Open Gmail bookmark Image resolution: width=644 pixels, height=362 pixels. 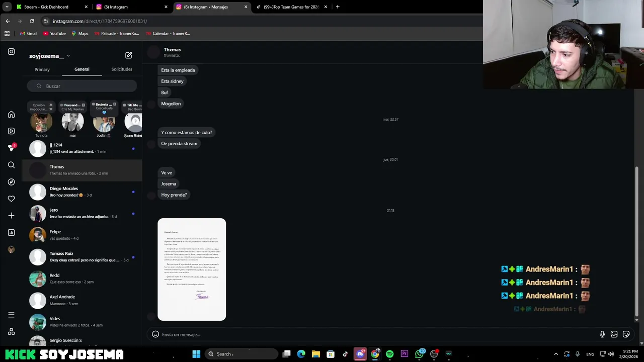tap(28, 33)
